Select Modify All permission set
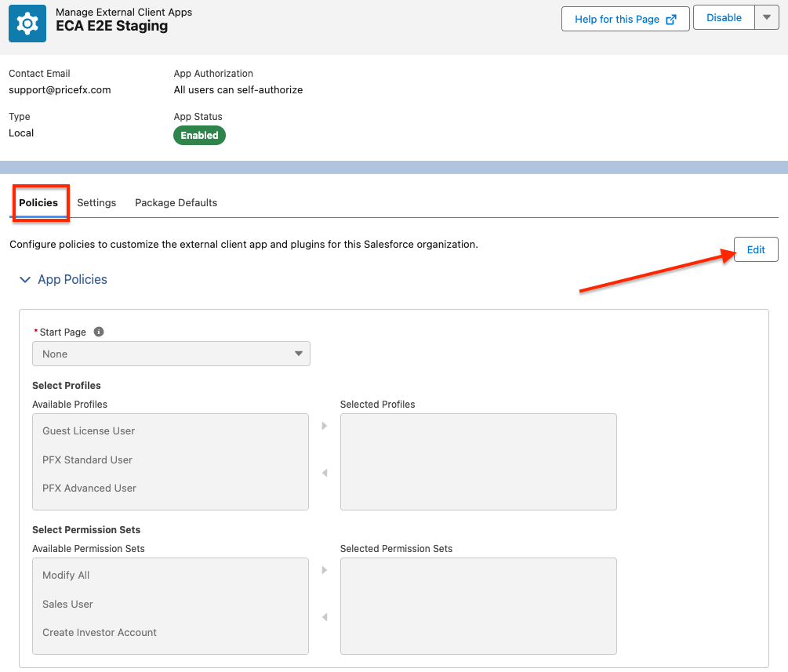 tap(66, 575)
